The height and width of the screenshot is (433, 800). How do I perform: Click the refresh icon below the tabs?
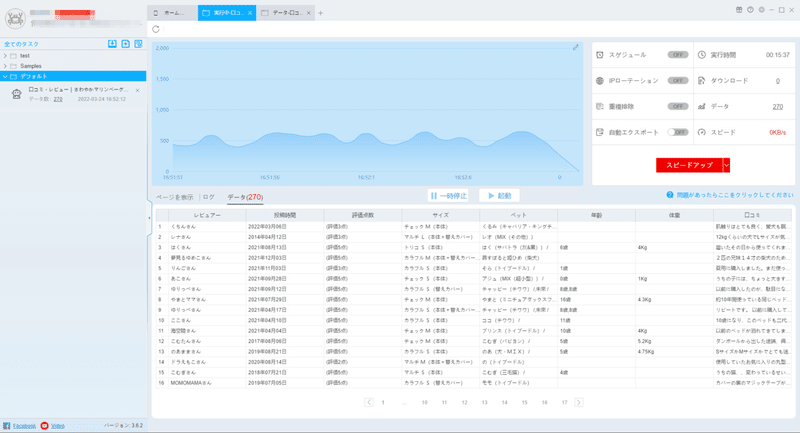tap(156, 29)
